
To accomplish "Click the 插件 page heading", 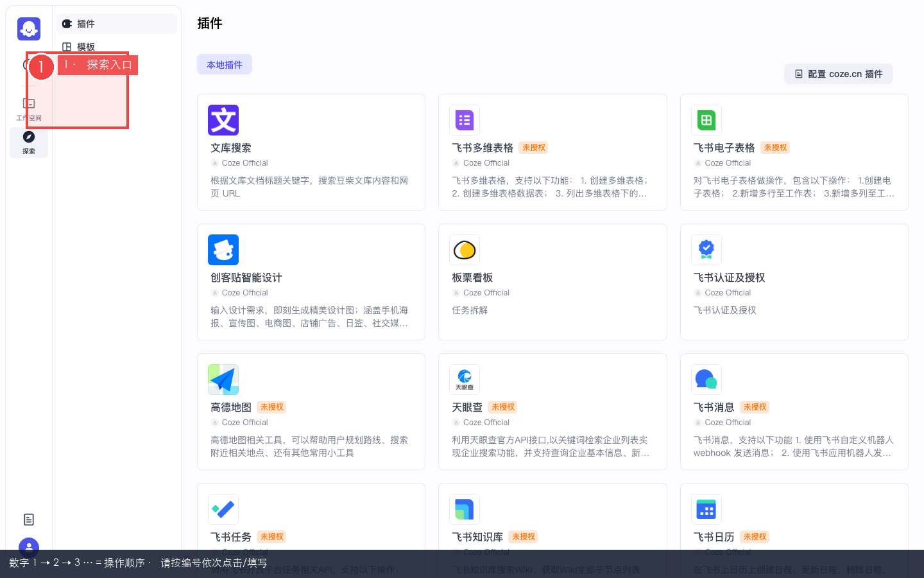I will coord(210,23).
